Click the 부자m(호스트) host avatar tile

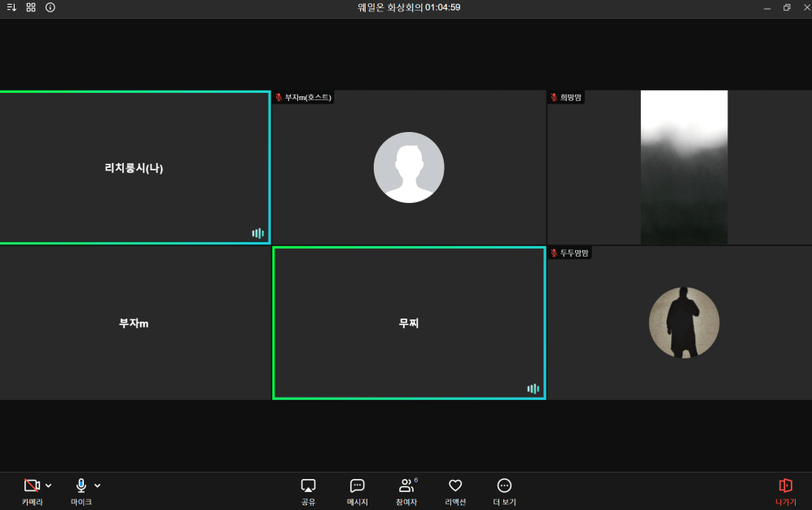(408, 168)
